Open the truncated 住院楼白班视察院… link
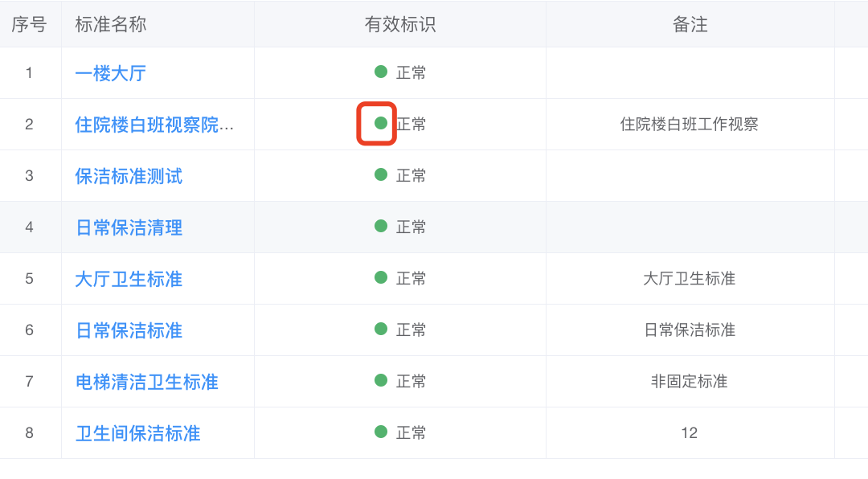This screenshot has height=479, width=868. pyautogui.click(x=154, y=125)
